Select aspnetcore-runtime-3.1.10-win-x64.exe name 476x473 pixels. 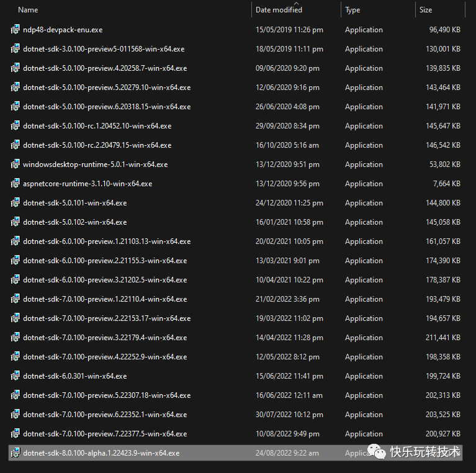(88, 184)
